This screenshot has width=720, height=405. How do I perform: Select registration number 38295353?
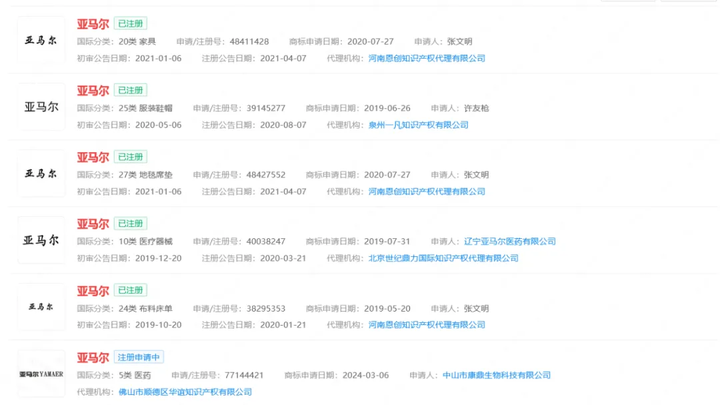266,309
